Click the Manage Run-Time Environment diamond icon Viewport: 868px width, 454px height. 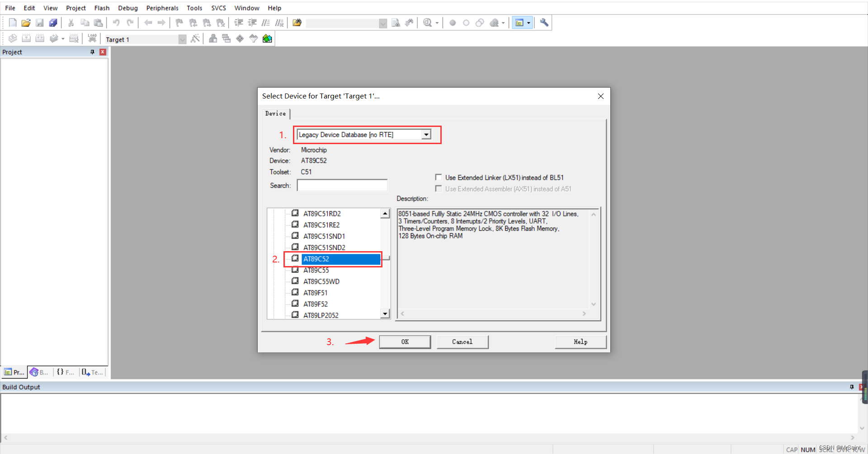pos(240,38)
